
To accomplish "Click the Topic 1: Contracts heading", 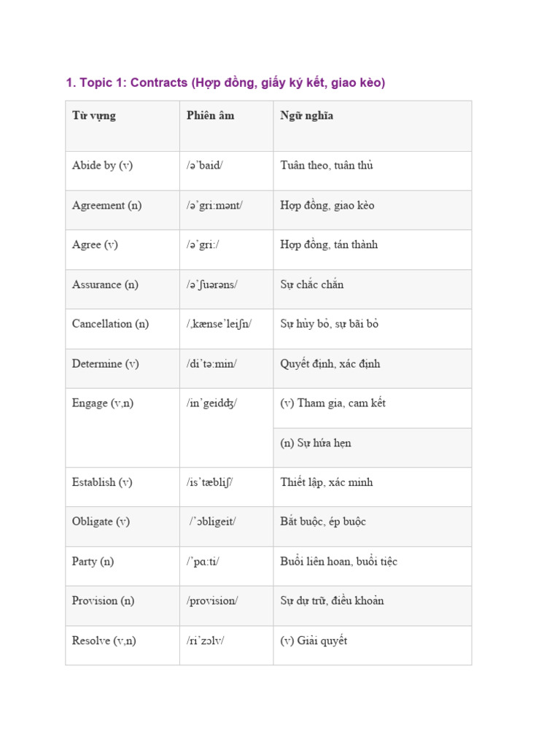I will point(225,83).
